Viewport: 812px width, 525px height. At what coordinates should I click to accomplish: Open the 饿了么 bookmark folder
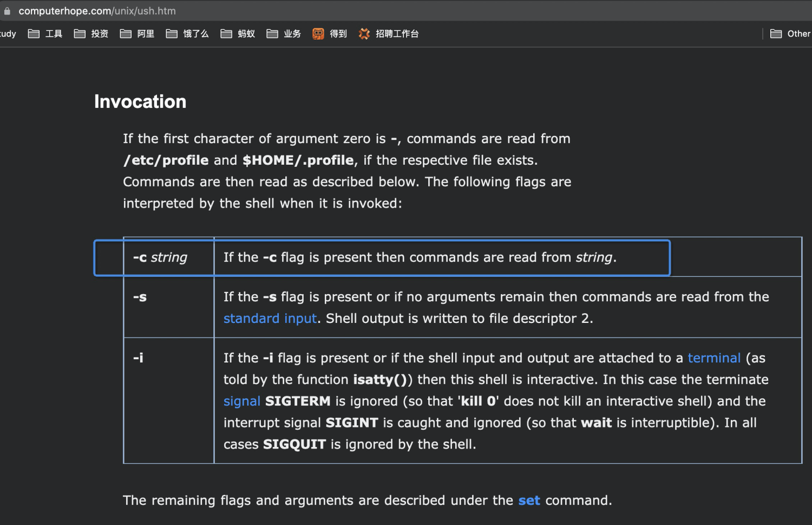click(x=187, y=34)
